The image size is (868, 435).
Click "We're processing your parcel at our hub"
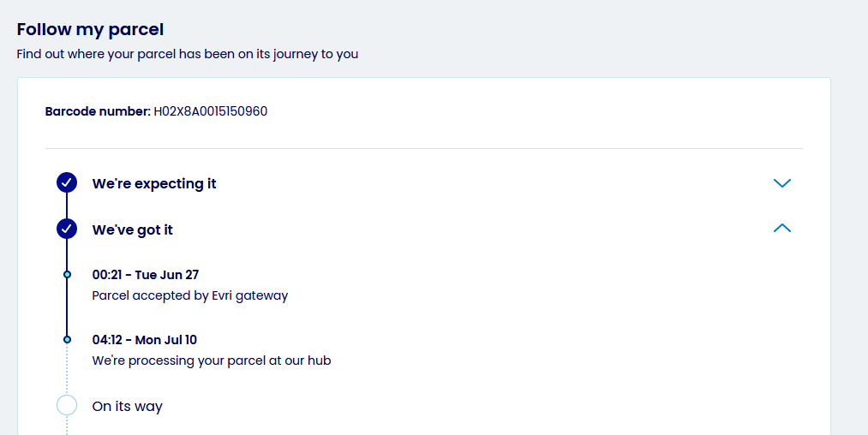pyautogui.click(x=212, y=361)
